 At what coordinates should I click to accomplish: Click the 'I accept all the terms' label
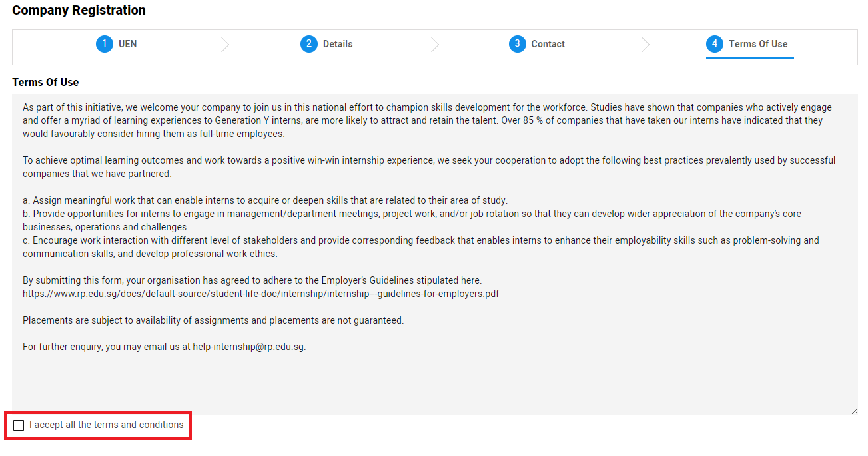(106, 425)
